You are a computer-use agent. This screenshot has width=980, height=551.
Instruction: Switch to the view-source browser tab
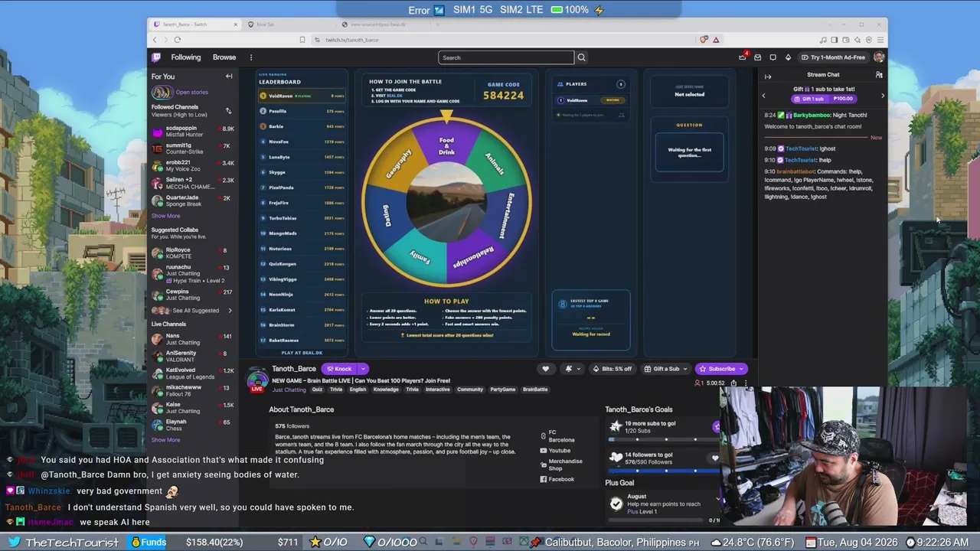[x=383, y=24]
